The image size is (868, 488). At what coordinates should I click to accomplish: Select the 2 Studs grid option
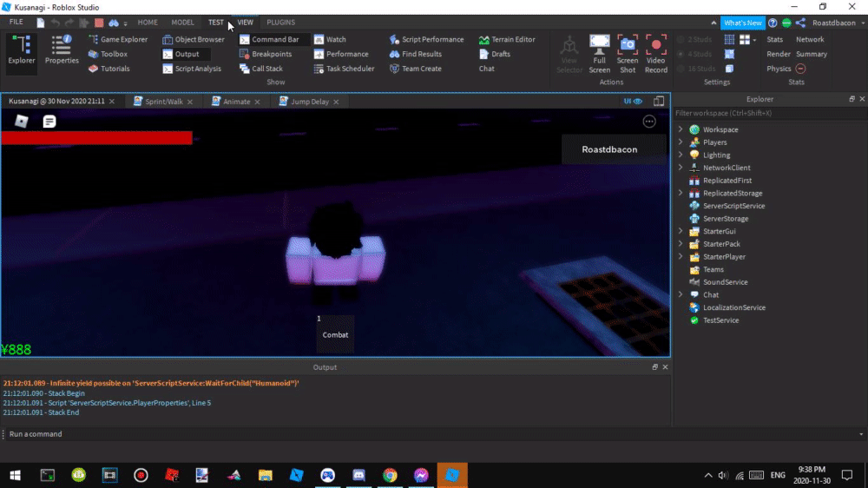tap(694, 39)
